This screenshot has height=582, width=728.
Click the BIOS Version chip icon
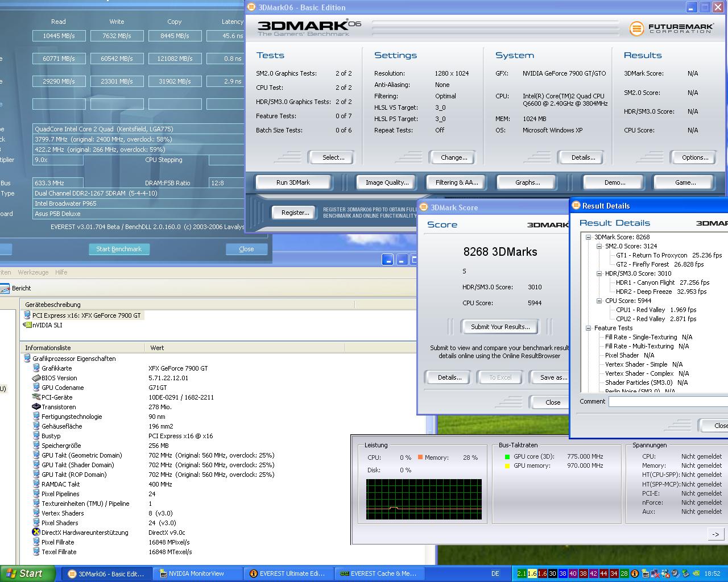tap(36, 378)
